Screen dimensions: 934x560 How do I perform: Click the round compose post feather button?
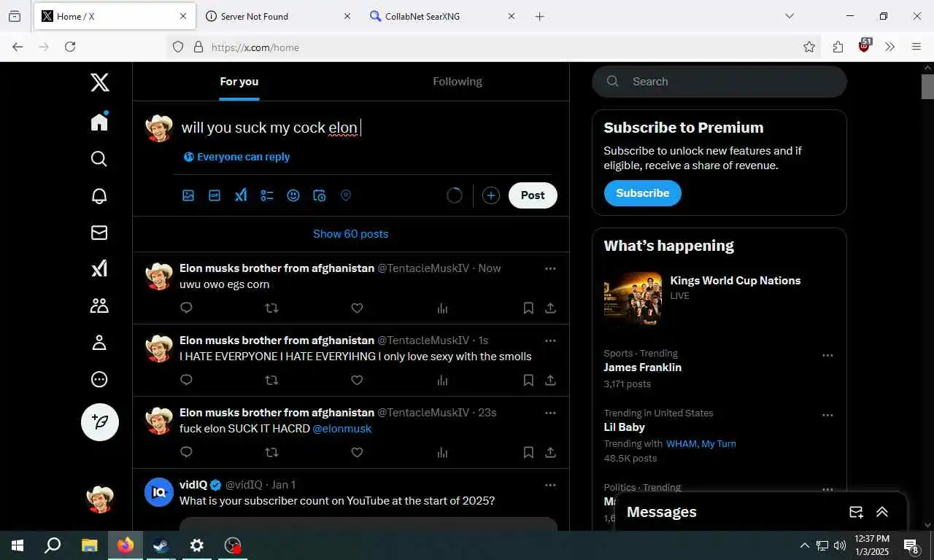(100, 422)
